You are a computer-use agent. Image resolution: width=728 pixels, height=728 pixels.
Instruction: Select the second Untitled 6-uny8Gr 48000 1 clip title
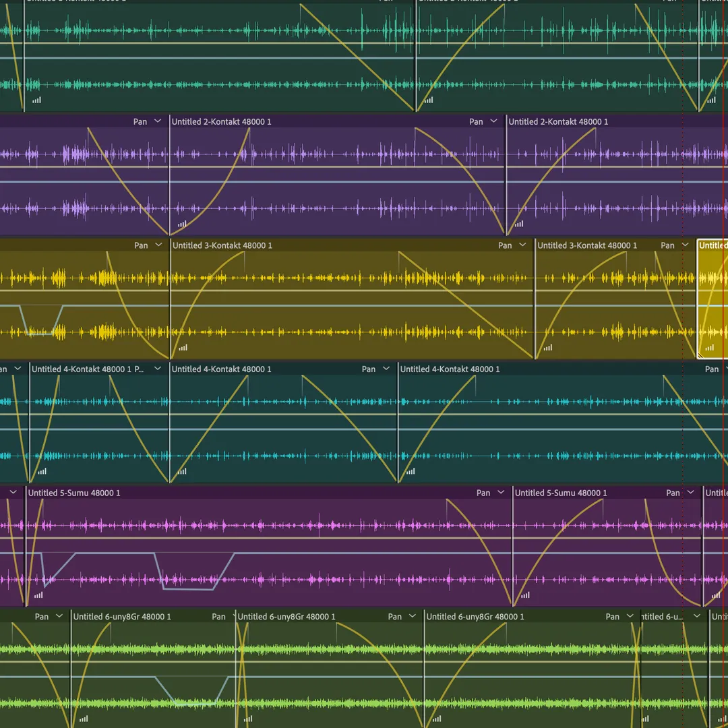pos(286,617)
